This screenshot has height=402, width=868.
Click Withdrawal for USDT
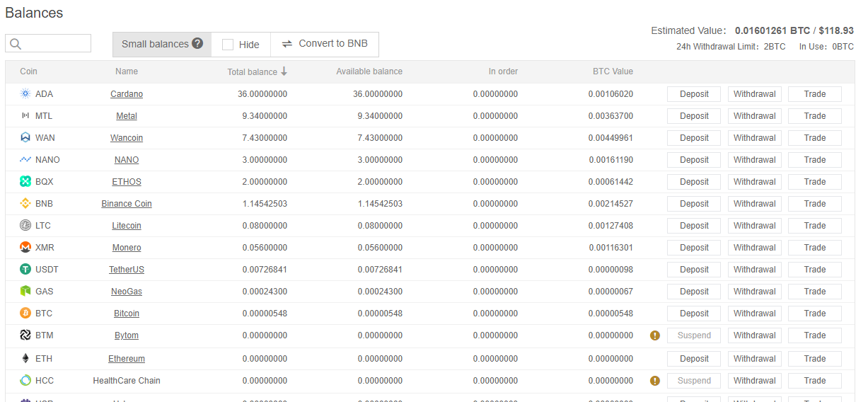tap(755, 270)
